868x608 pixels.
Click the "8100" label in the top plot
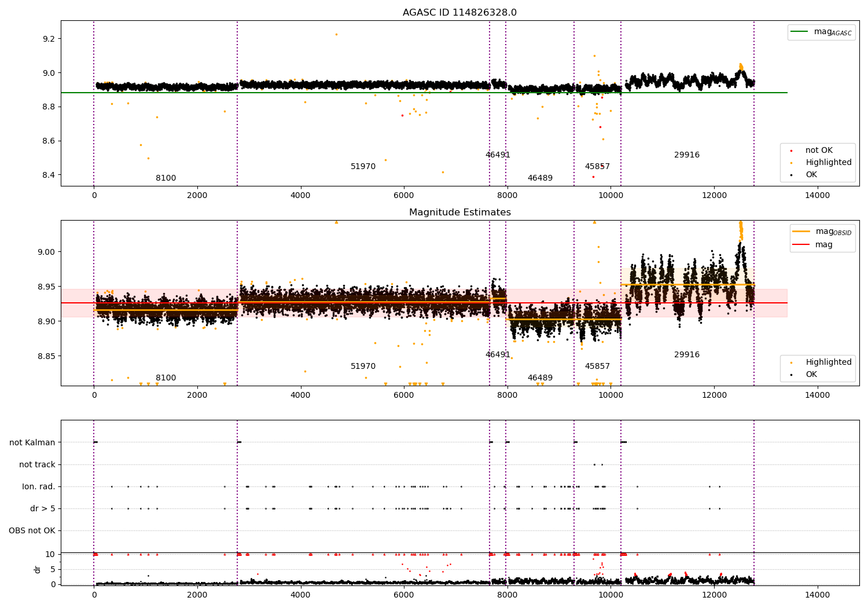click(166, 178)
